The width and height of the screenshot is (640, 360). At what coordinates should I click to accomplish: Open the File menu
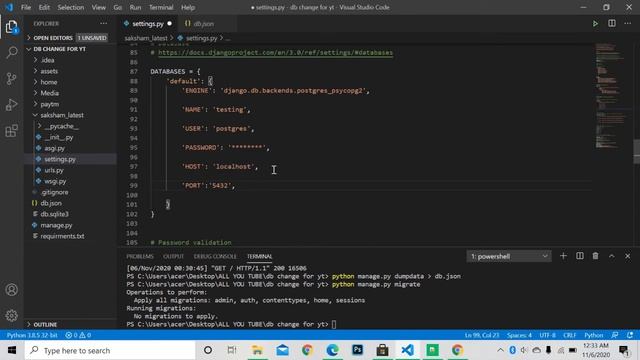click(x=26, y=7)
